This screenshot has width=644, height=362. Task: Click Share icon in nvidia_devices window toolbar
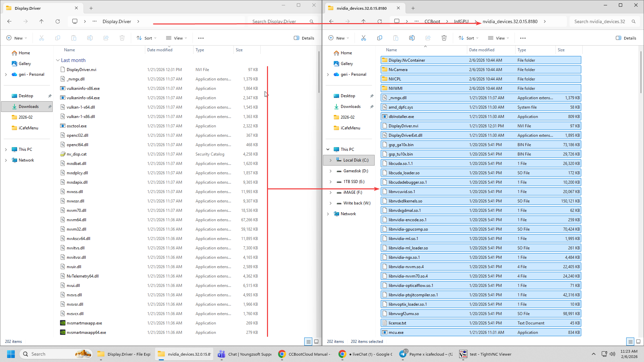coord(428,38)
